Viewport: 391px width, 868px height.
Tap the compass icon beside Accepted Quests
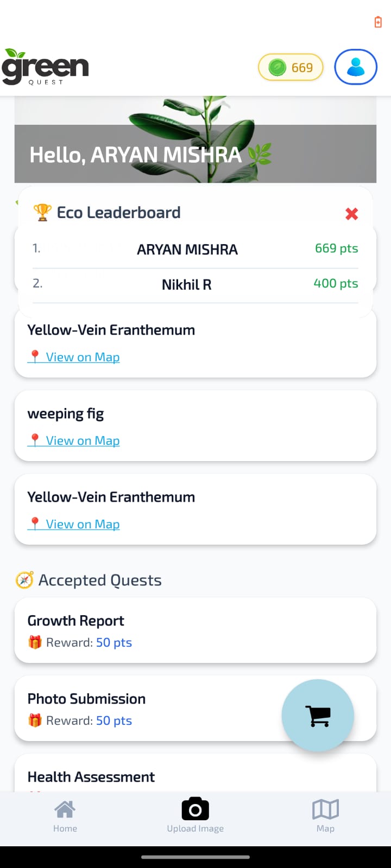click(24, 580)
